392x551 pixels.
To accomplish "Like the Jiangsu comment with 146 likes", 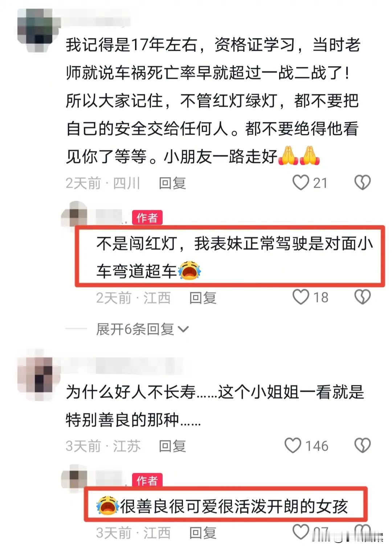I will coord(293,445).
